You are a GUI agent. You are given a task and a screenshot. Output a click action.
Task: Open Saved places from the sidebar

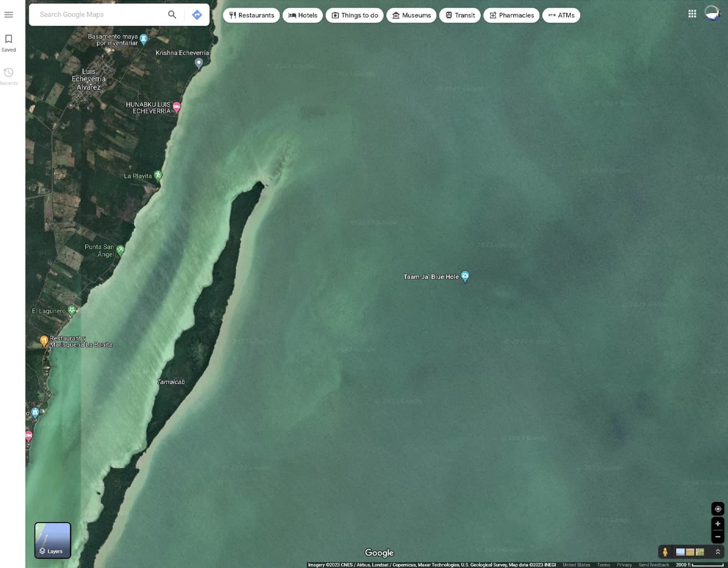point(9,43)
